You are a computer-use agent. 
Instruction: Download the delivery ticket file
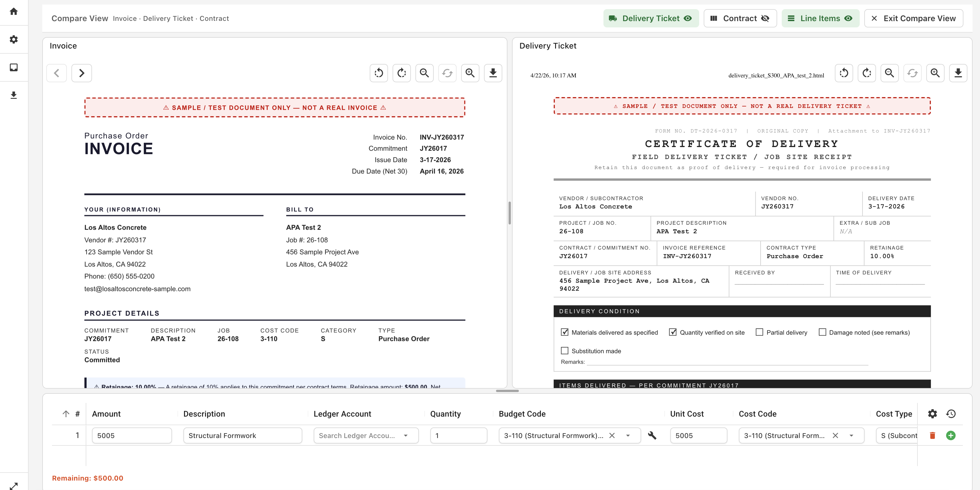point(958,73)
